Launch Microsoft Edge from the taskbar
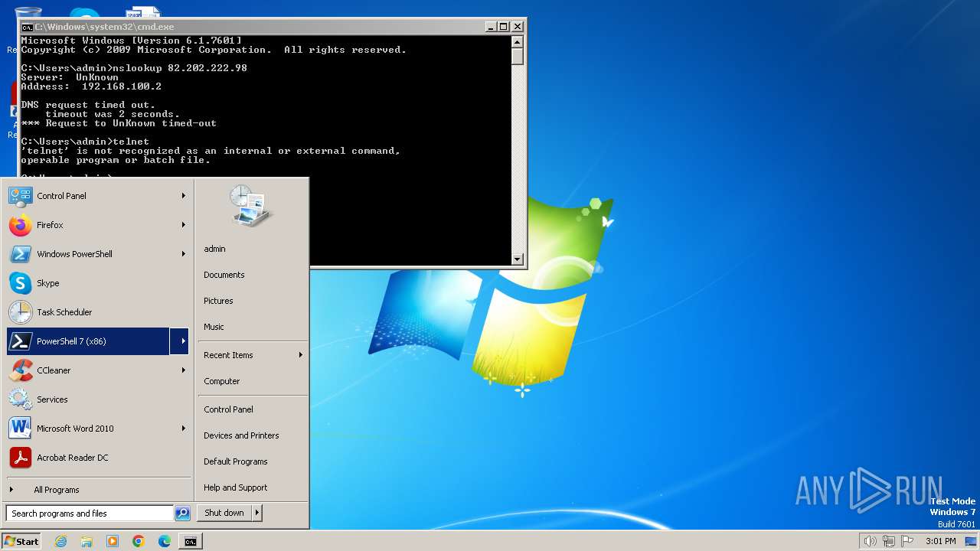 (165, 541)
